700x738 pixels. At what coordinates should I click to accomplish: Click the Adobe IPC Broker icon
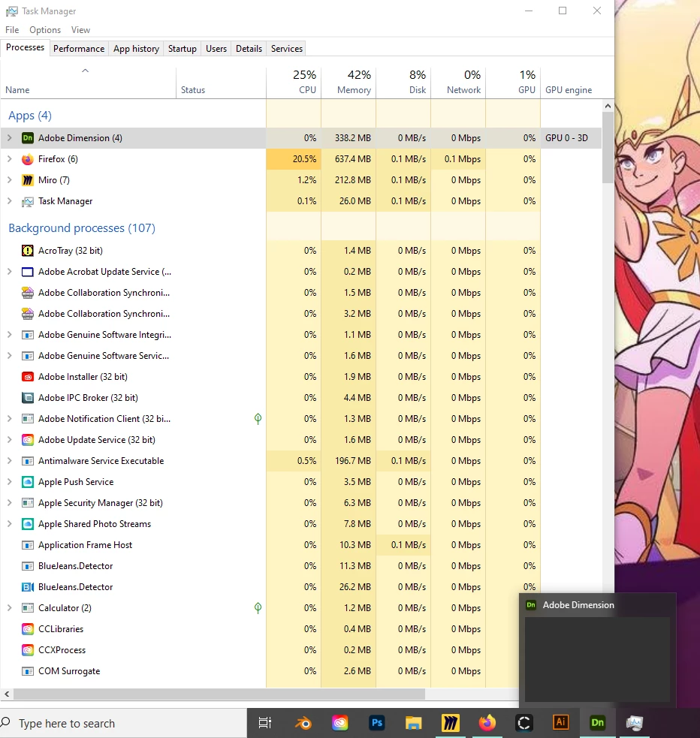[x=28, y=398]
